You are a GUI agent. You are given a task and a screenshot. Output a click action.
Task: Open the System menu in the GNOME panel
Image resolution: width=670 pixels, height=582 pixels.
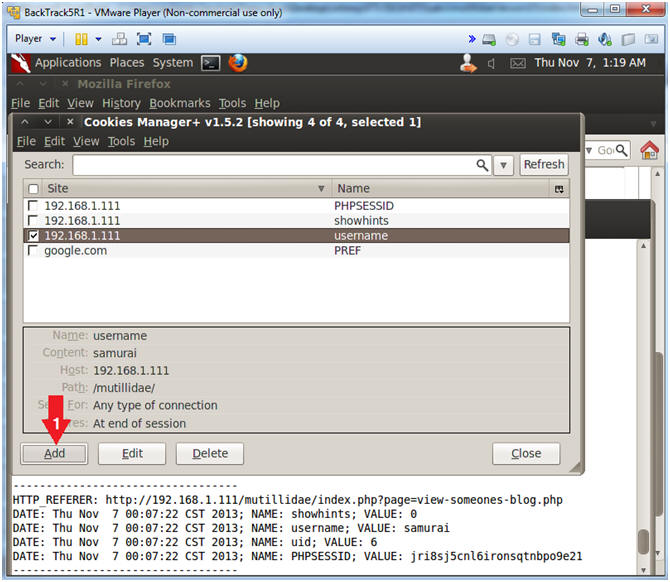click(173, 63)
